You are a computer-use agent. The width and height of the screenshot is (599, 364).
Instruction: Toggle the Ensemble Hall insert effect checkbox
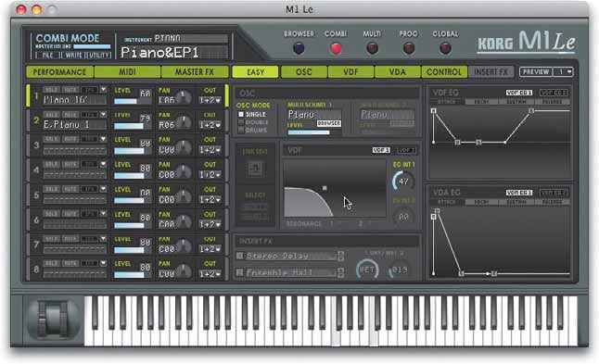[240, 272]
